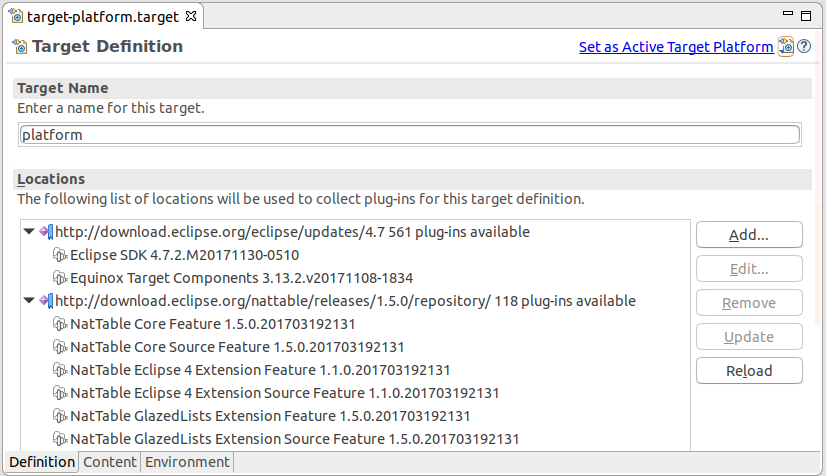Collapse the nattable/releases/1.5.0 repository location

coord(30,300)
